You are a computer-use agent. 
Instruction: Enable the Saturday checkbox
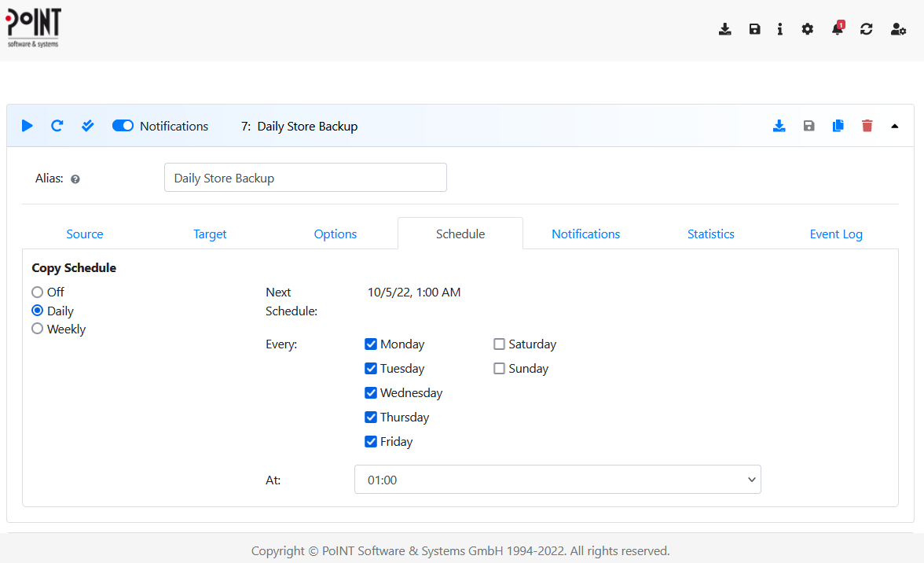click(x=499, y=344)
